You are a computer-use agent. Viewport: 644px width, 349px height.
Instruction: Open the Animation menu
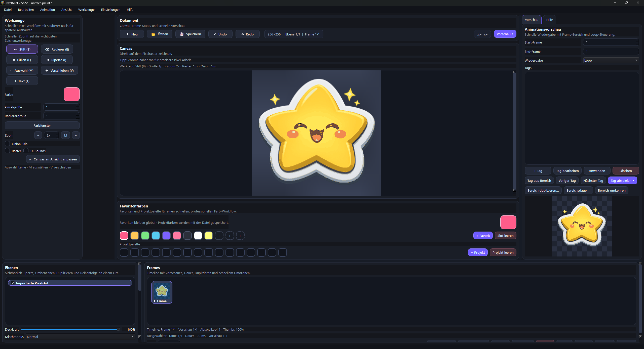point(47,10)
